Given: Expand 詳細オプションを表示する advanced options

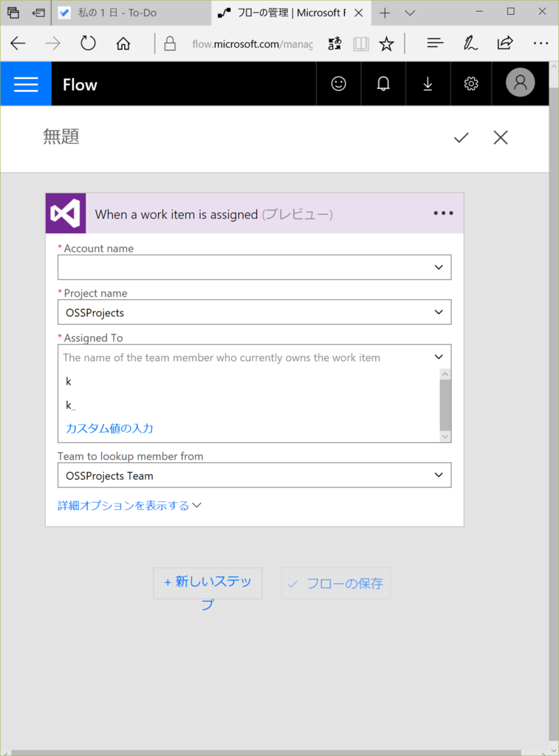Looking at the screenshot, I should 129,505.
